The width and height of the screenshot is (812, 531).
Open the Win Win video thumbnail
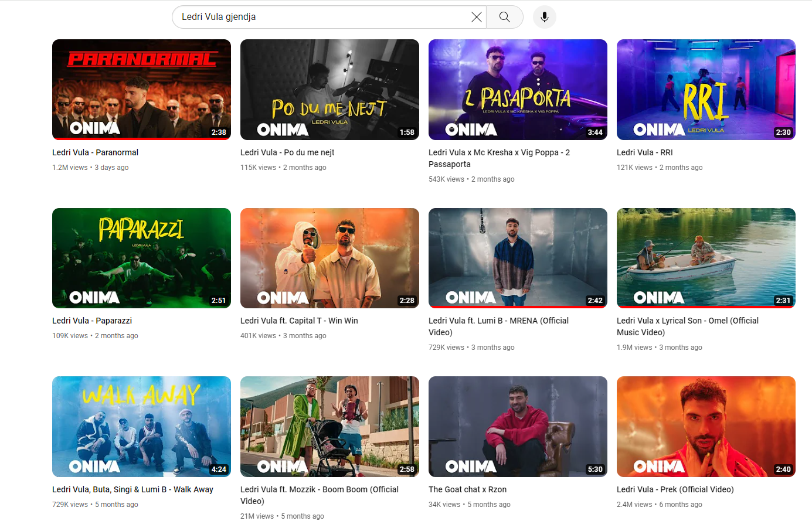[329, 258]
